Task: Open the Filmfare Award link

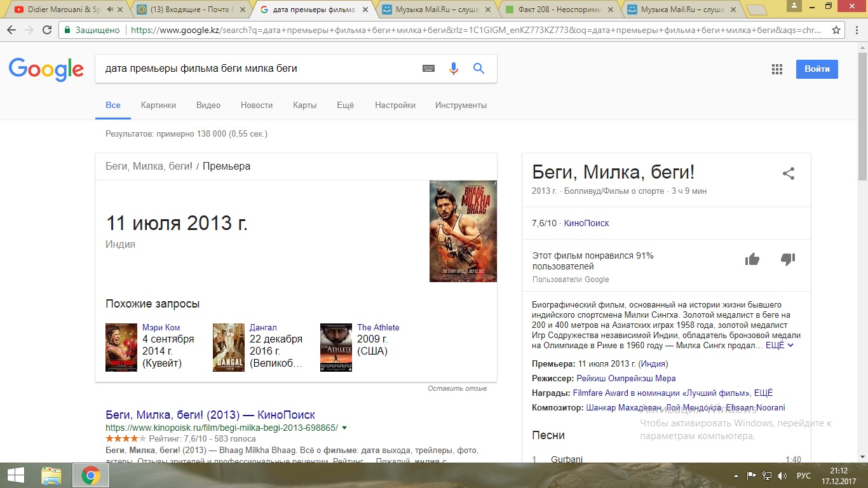Action: click(661, 393)
